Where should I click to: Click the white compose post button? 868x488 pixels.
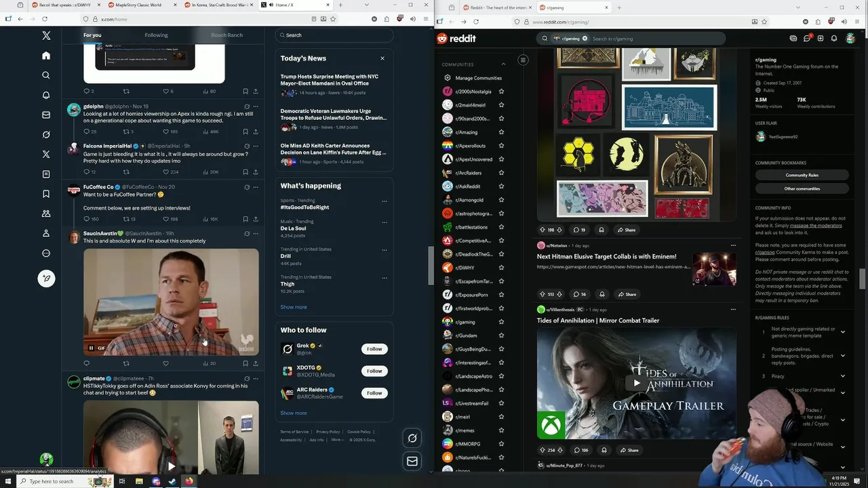pyautogui.click(x=46, y=279)
